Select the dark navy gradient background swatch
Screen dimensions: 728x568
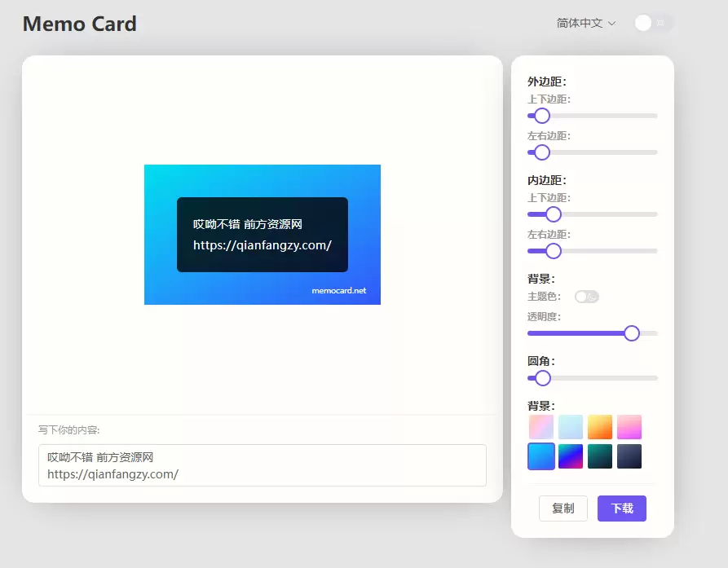(629, 456)
